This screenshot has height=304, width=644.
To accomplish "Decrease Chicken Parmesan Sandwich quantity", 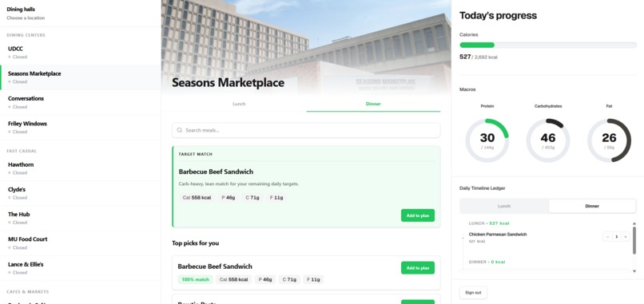I will coord(607,236).
